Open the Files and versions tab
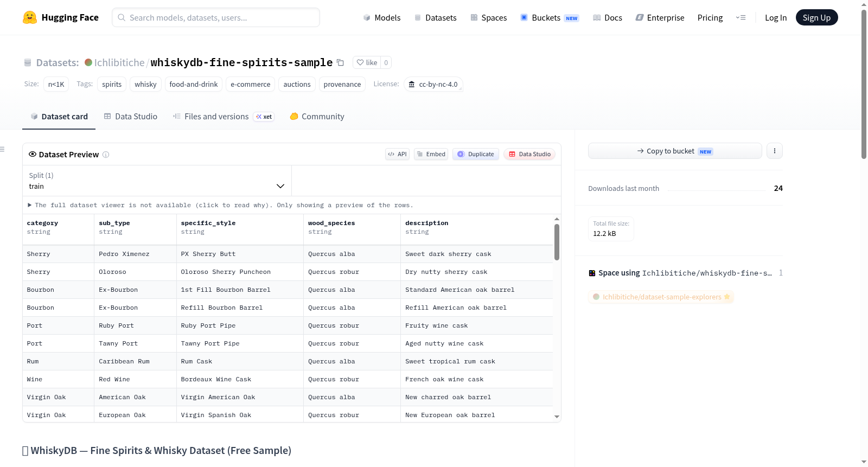 (x=224, y=116)
